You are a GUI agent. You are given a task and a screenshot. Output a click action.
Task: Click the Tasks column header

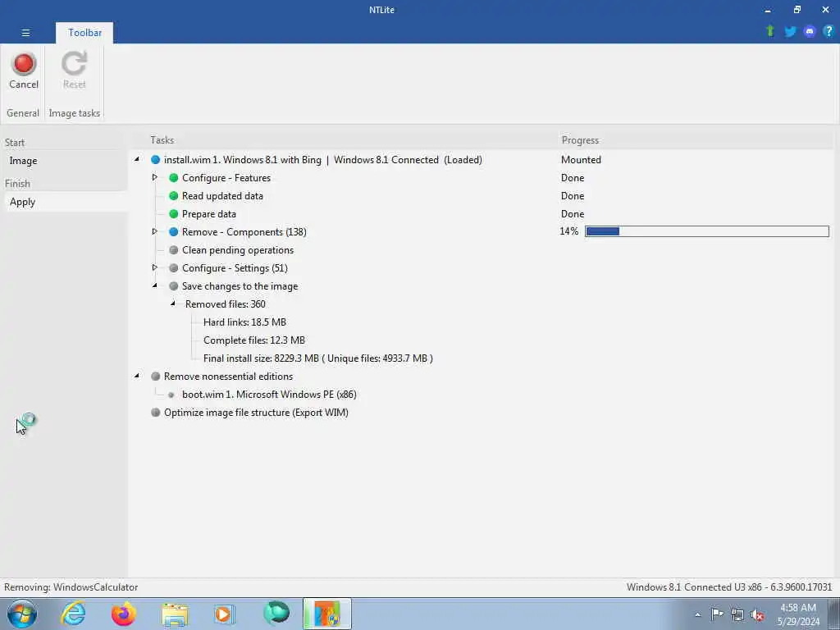[x=162, y=139]
